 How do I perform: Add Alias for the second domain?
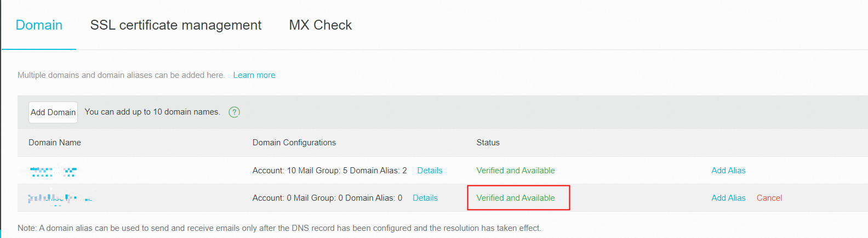pos(728,198)
